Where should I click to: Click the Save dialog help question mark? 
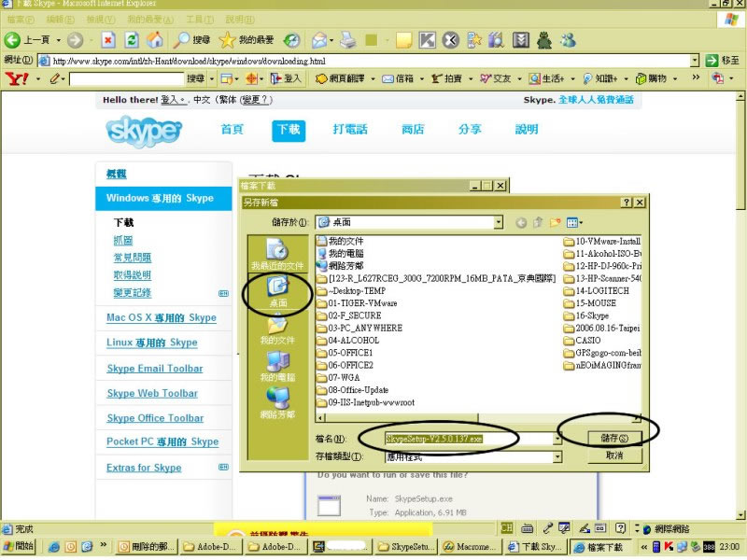(627, 203)
